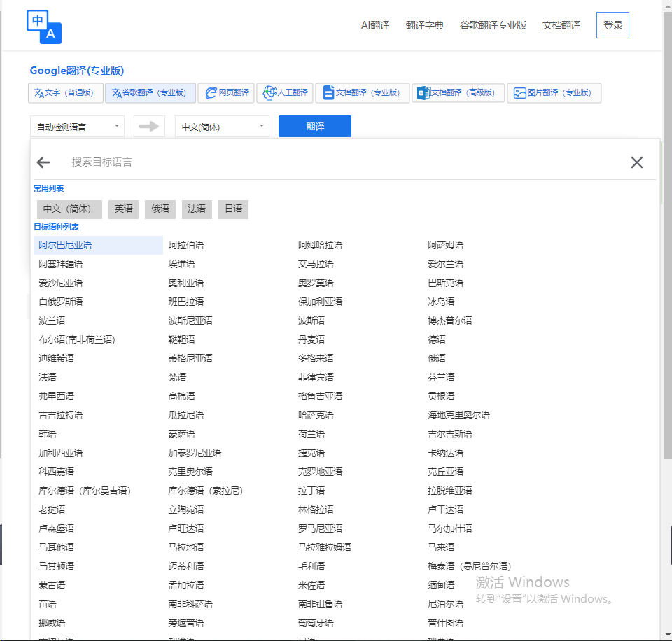Select 荷兰语 as target language

[311, 434]
